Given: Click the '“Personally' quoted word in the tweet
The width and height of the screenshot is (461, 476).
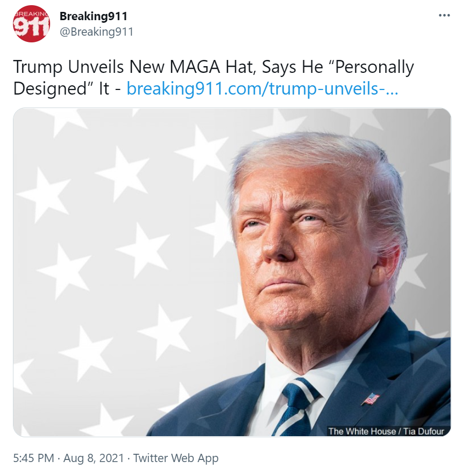Looking at the screenshot, I should click(x=374, y=67).
